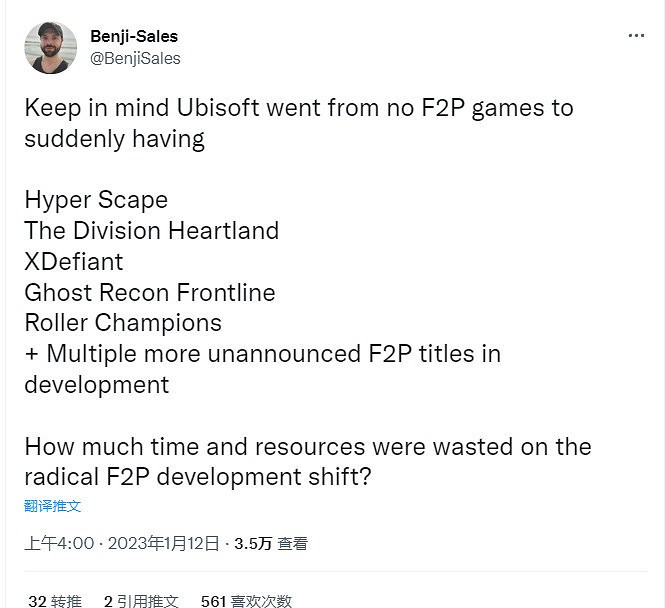View the 3.5万 查看 view count
665x608 pixels.
coord(271,543)
